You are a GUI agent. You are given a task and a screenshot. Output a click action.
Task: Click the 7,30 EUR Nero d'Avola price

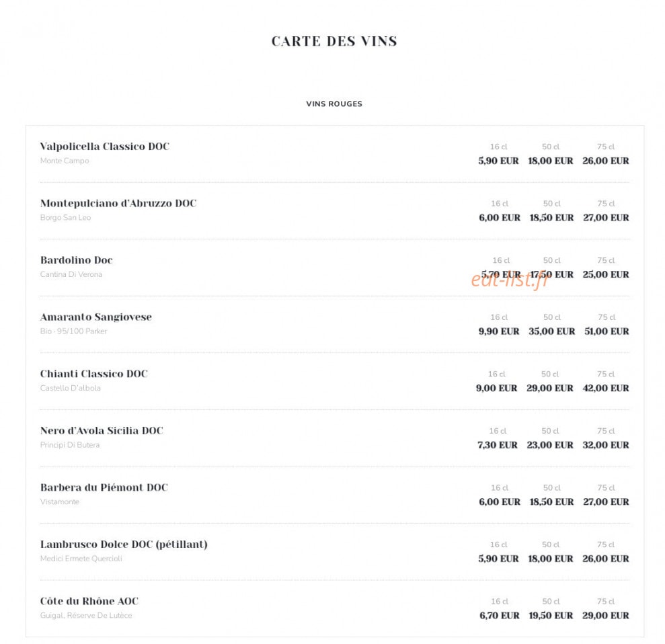[498, 445]
